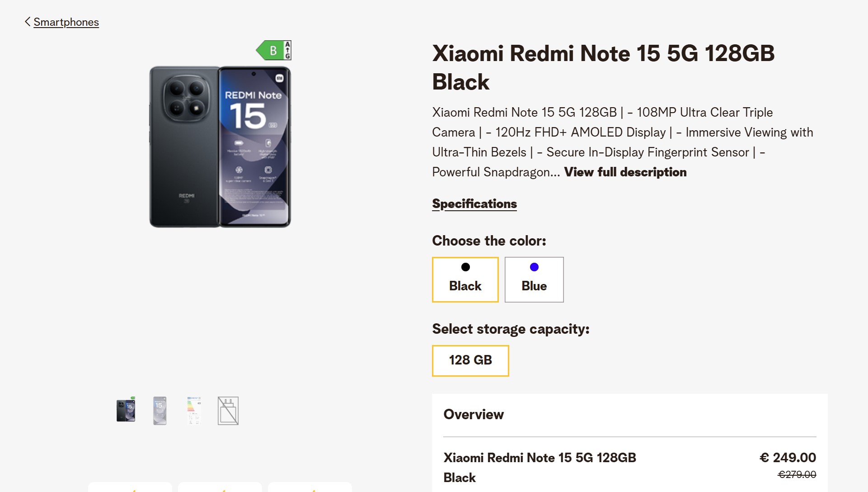Viewport: 868px width, 492px height.
Task: Click the Overview section header
Action: click(x=474, y=414)
